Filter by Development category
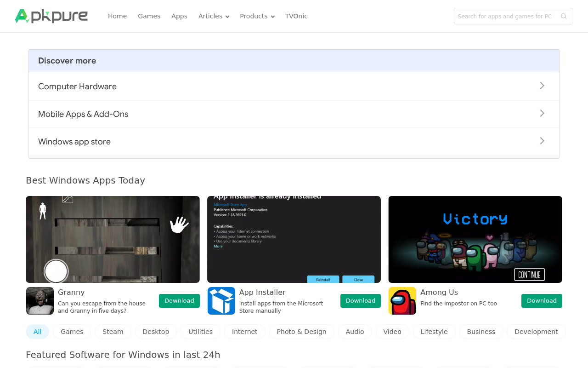This screenshot has height=368, width=588. (x=536, y=332)
